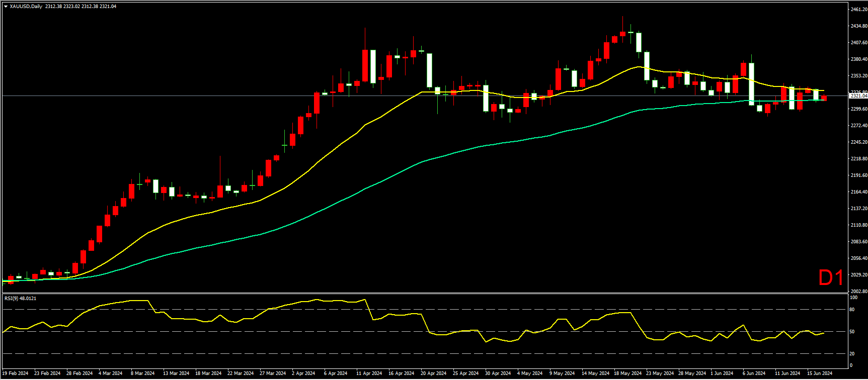Select the 19 Feb 2024 date label
Image resolution: width=868 pixels, height=380 pixels.
pyautogui.click(x=16, y=373)
